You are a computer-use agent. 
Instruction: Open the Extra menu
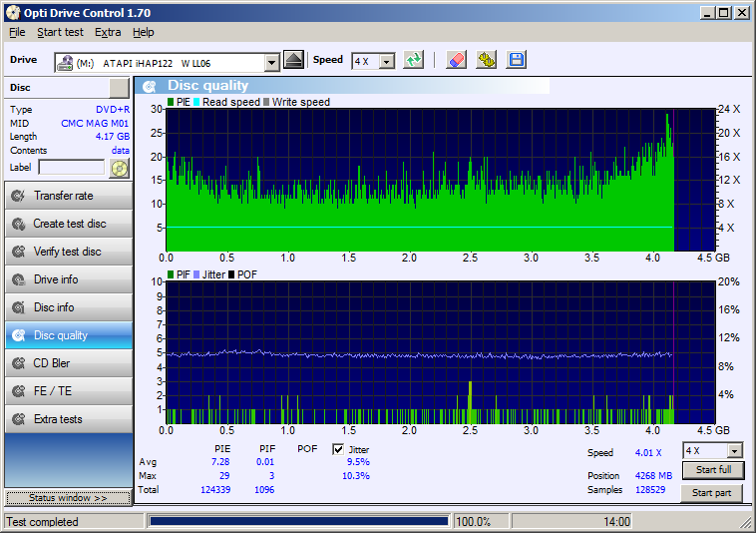coord(108,32)
